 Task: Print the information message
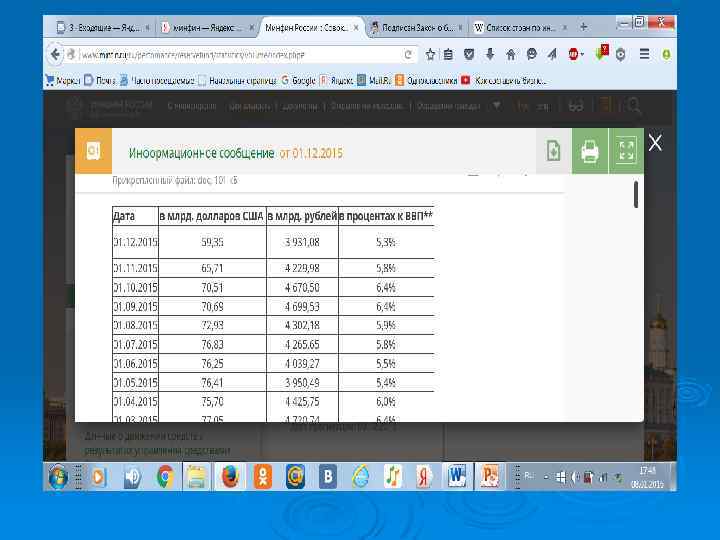coord(590,151)
